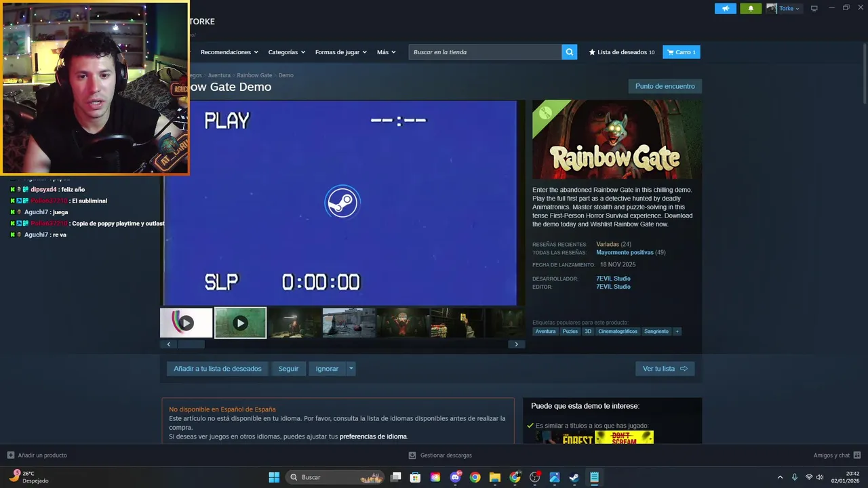Click the Ignorar button
Viewport: 868px width, 488px height.
tap(327, 369)
